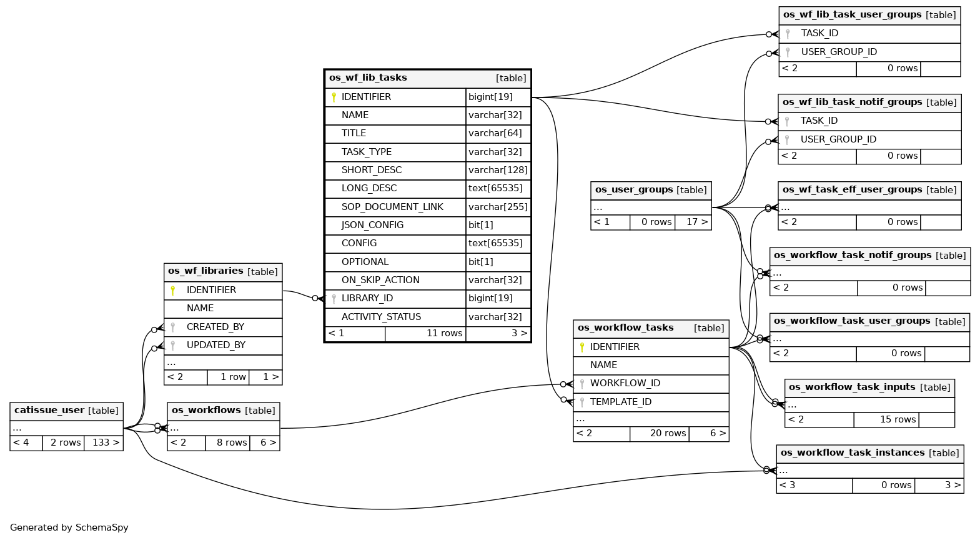980x540 pixels.
Task: Click the '15 rows' count in os_workflow_task_inputs
Action: pos(886,420)
